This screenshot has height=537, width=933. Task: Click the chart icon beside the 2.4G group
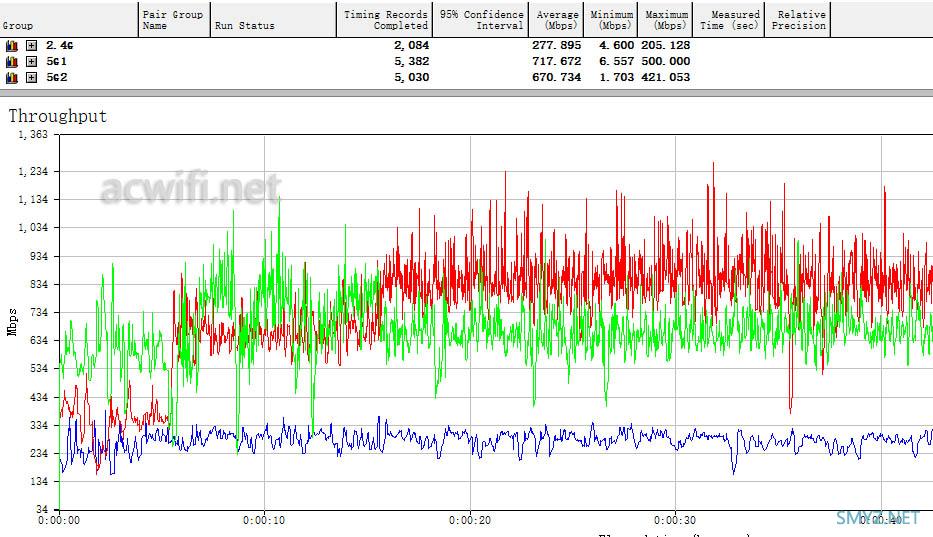[x=12, y=45]
